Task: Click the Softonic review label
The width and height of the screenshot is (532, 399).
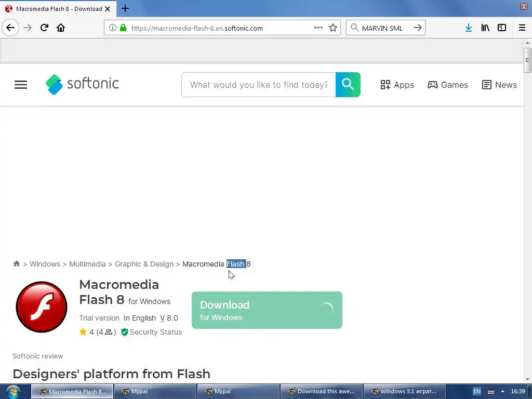Action: (37, 356)
